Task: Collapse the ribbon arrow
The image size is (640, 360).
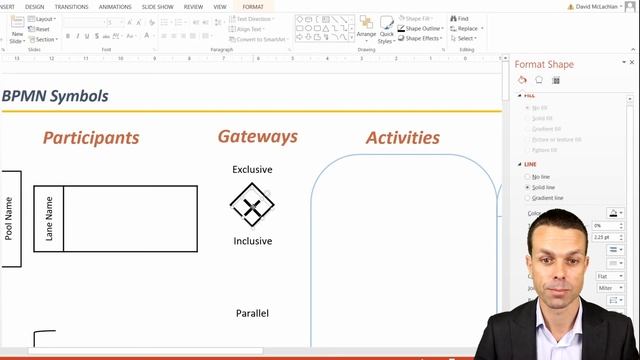Action: (633, 49)
